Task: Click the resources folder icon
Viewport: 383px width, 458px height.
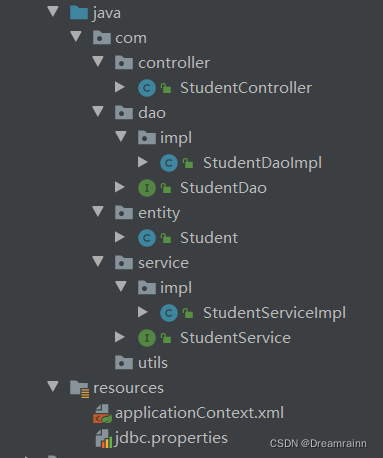Action: (x=79, y=389)
